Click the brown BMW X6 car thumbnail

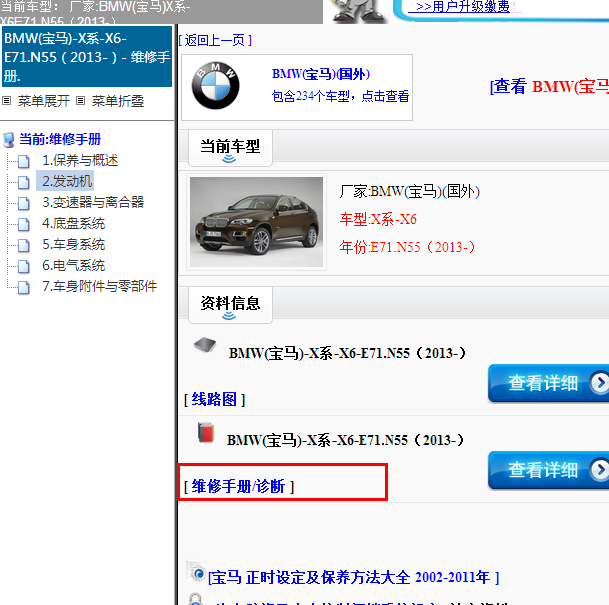(256, 222)
